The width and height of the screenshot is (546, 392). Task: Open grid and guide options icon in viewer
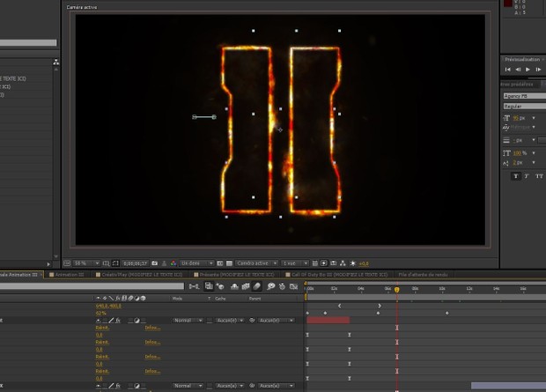click(x=107, y=263)
